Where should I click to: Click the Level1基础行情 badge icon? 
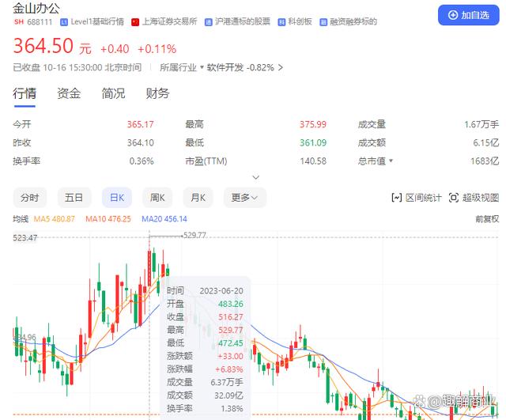click(64, 22)
